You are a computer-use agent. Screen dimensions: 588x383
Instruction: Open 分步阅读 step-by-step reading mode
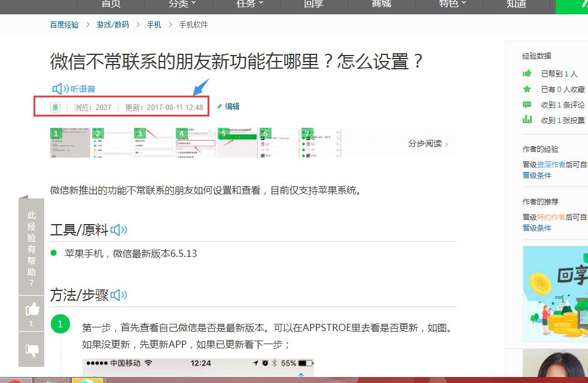[428, 143]
